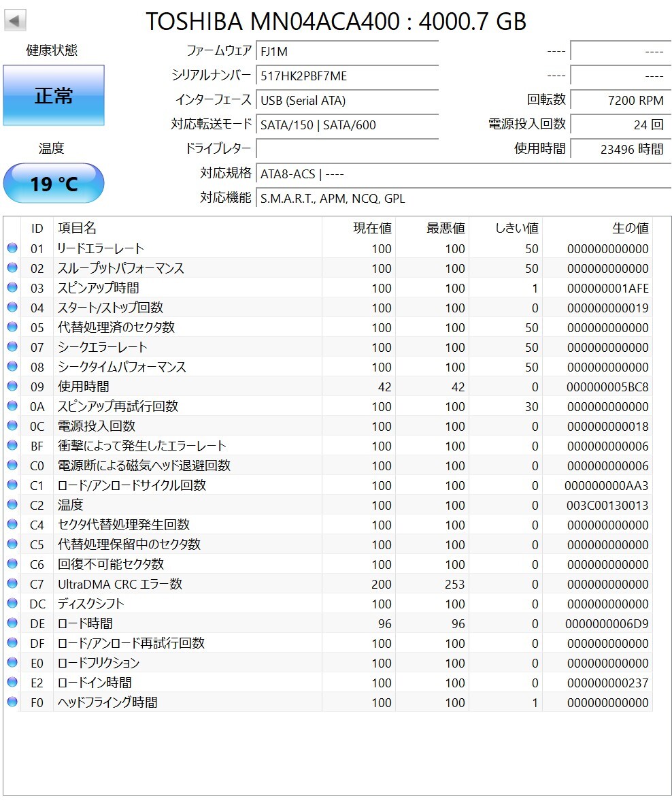Click the blue status dot beside リードエラーレート
This screenshot has height=801, width=672.
tap(12, 248)
